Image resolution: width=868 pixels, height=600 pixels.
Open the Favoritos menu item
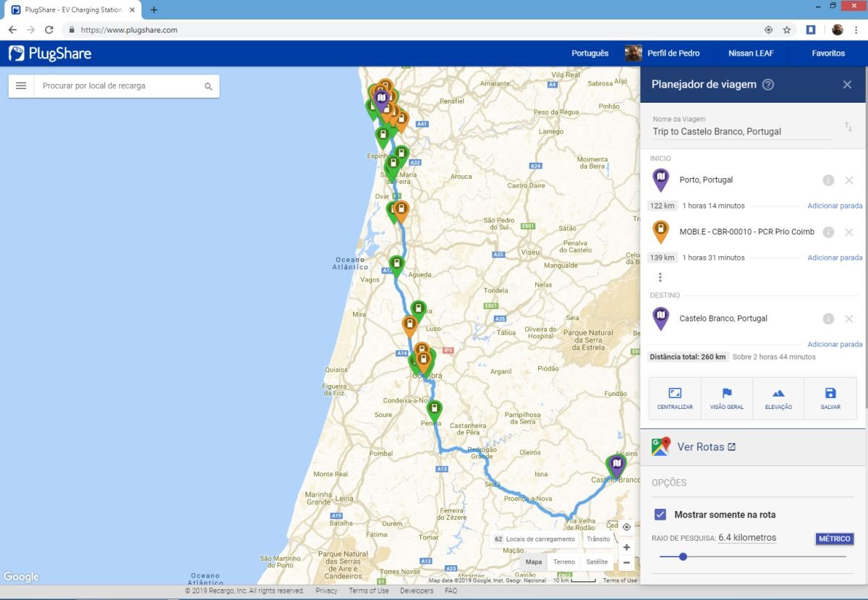(x=828, y=54)
